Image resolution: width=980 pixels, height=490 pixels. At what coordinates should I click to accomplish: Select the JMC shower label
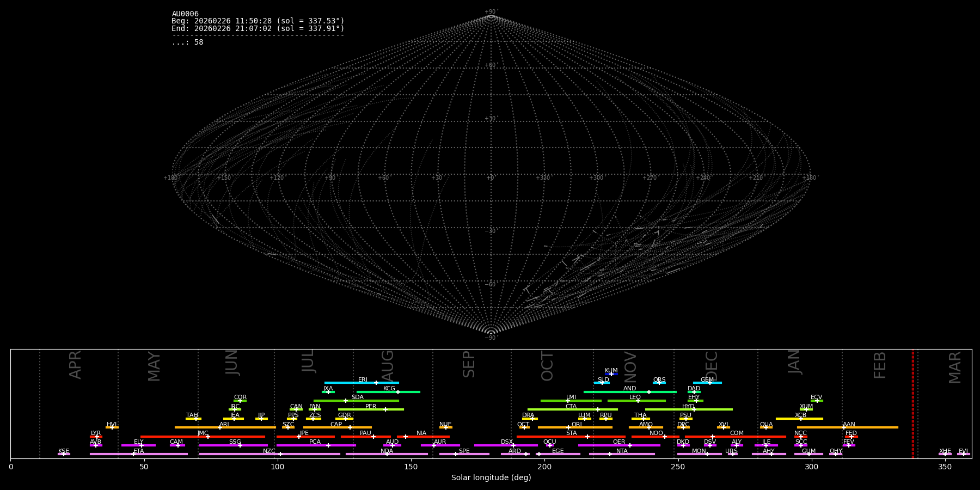(x=203, y=433)
